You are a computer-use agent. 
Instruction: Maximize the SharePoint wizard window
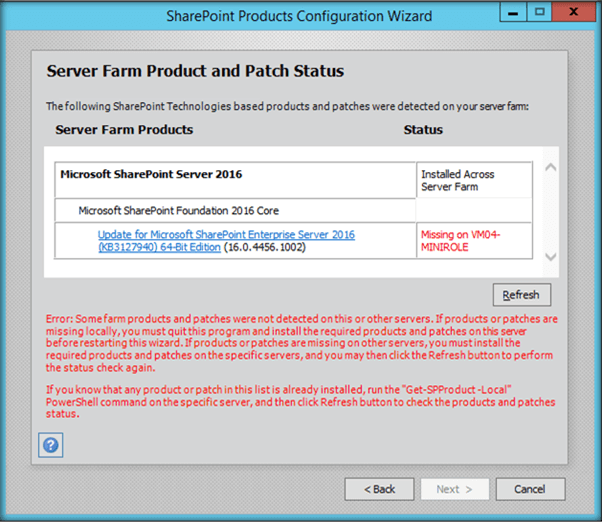(x=539, y=12)
